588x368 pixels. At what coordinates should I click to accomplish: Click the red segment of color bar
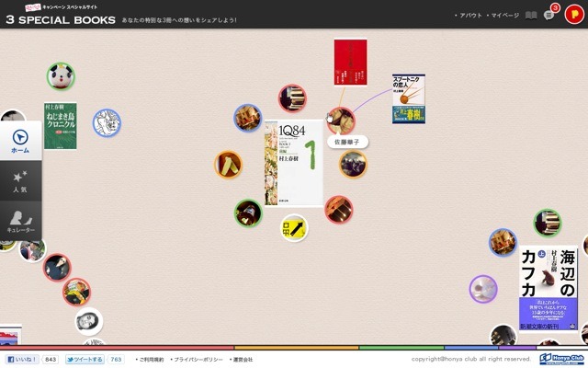click(117, 348)
